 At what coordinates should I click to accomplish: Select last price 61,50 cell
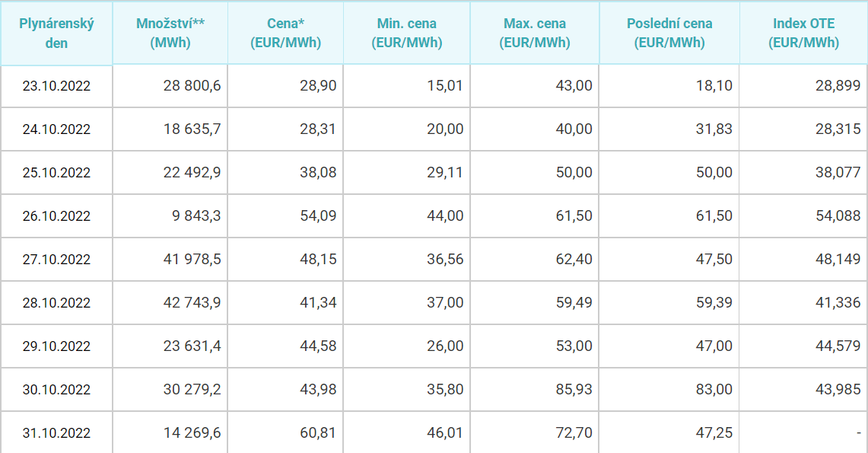pyautogui.click(x=669, y=216)
